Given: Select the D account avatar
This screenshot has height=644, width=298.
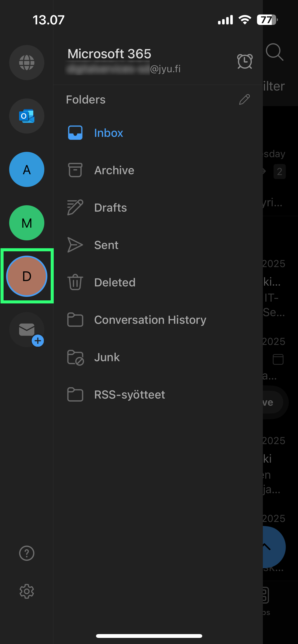Looking at the screenshot, I should point(27,276).
